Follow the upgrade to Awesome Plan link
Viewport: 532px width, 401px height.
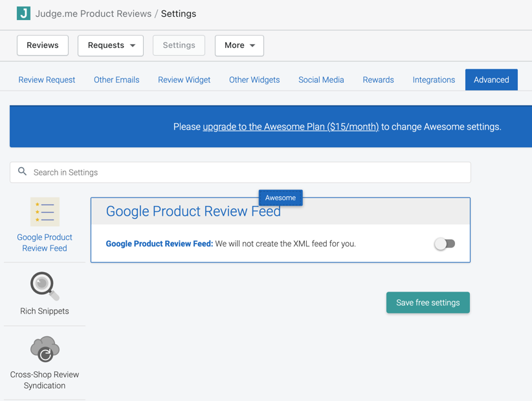coord(291,127)
